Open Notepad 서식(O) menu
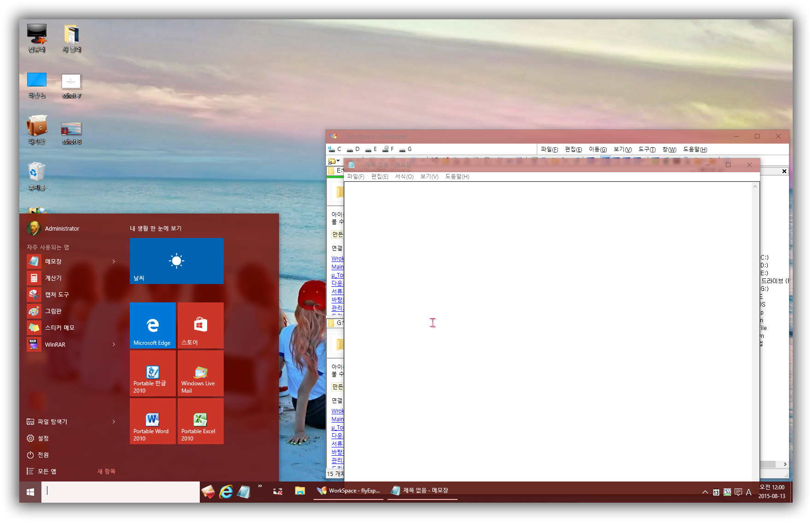The image size is (812, 522). point(404,177)
